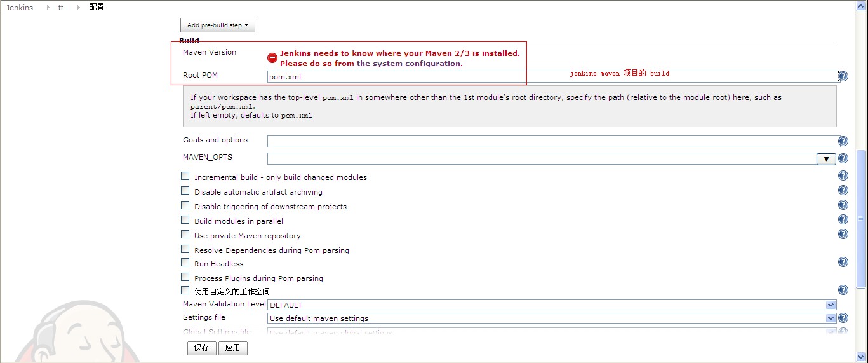Show help for Run Headless option
The image size is (868, 363).
click(x=843, y=262)
